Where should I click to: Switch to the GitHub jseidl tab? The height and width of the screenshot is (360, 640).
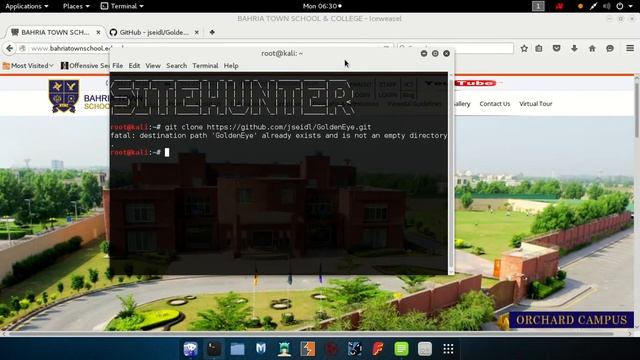click(154, 32)
